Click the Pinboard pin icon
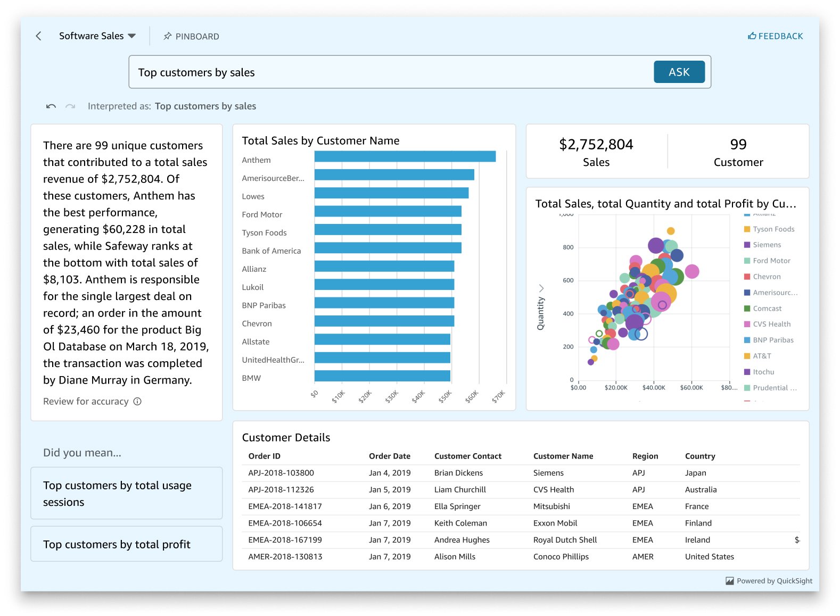This screenshot has width=840, height=616. [167, 36]
